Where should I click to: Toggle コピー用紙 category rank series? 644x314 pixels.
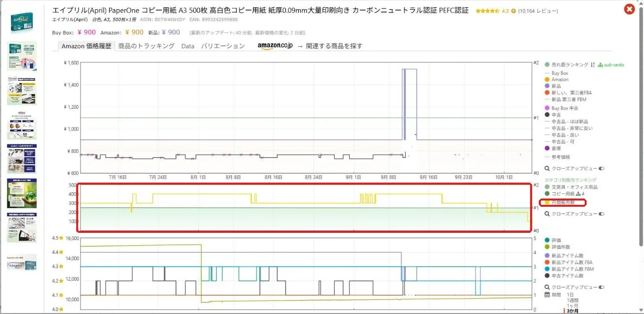coord(560,194)
